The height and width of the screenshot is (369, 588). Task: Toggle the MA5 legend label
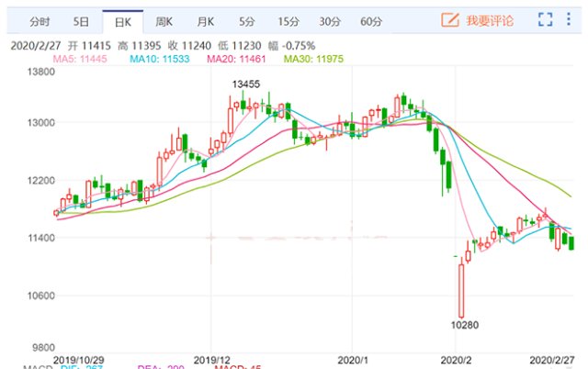coord(80,59)
